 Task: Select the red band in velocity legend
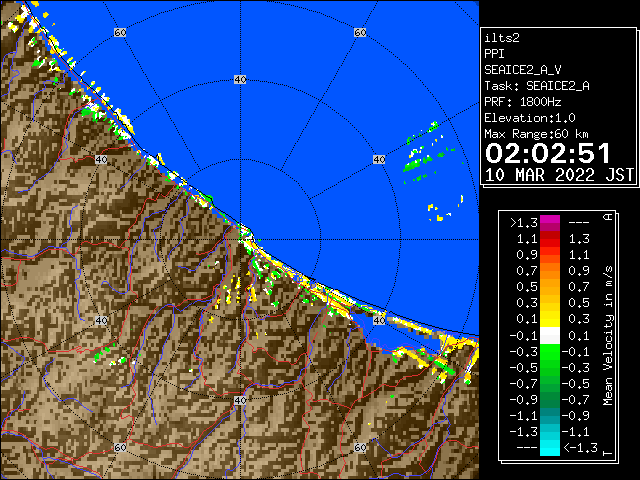[550, 239]
